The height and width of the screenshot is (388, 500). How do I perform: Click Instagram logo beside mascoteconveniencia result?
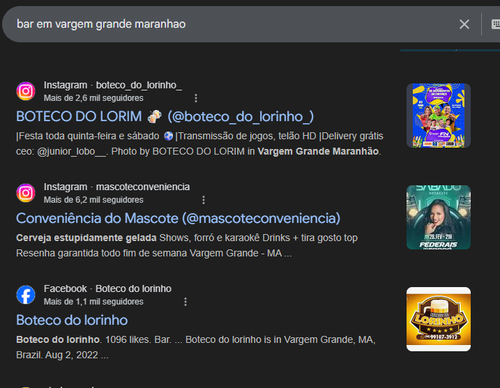tap(26, 193)
